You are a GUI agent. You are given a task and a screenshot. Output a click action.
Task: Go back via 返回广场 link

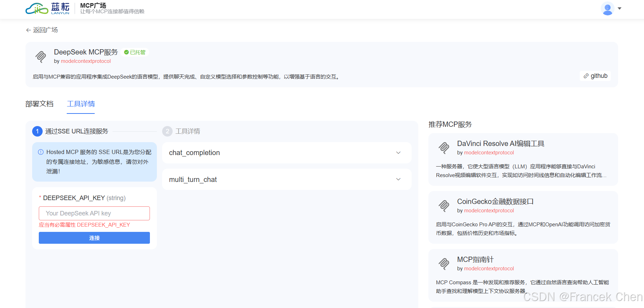tap(42, 30)
